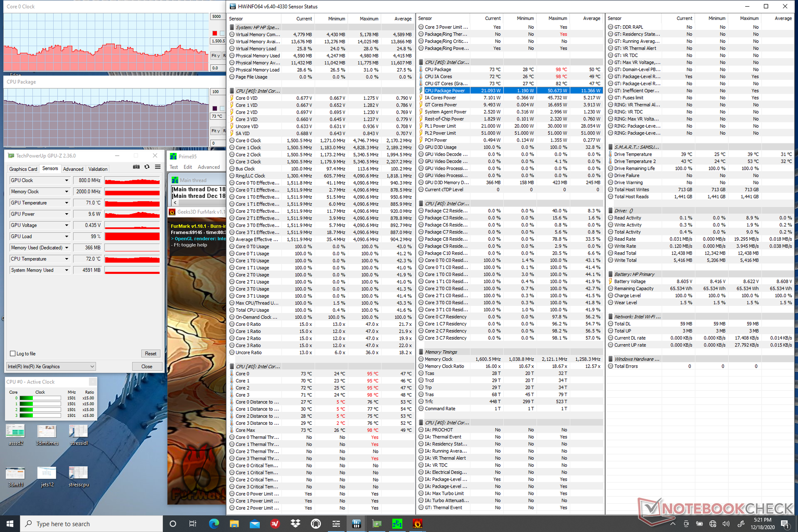798x532 pixels.
Task: Open Dropbox from the taskbar
Action: coord(295,524)
